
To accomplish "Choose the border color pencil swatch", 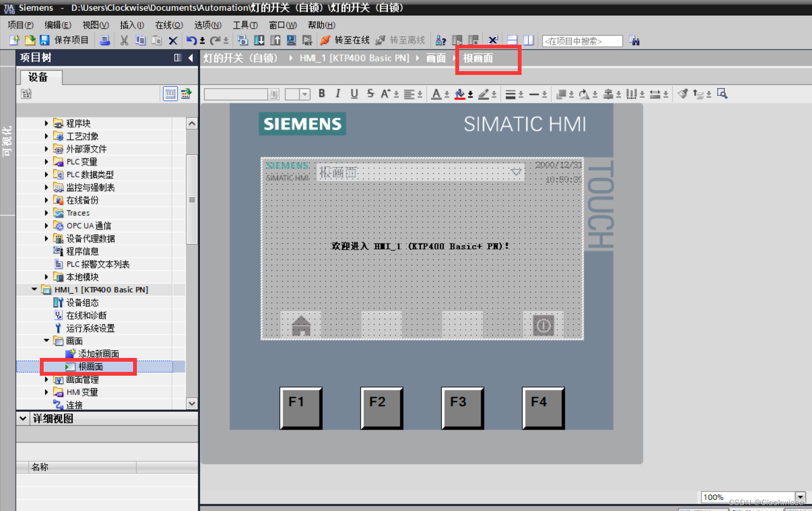I will click(x=483, y=94).
